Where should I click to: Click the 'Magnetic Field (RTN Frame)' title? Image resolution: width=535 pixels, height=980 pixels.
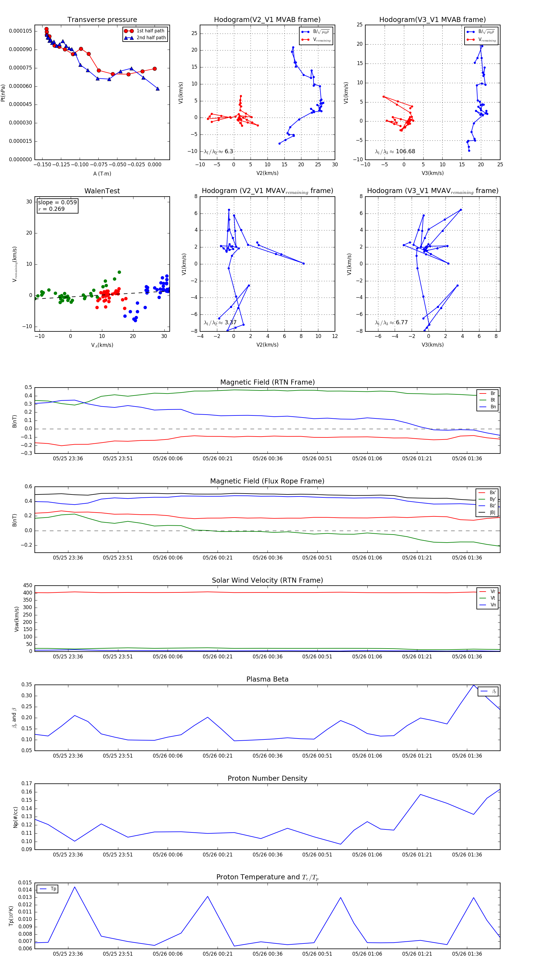click(267, 382)
